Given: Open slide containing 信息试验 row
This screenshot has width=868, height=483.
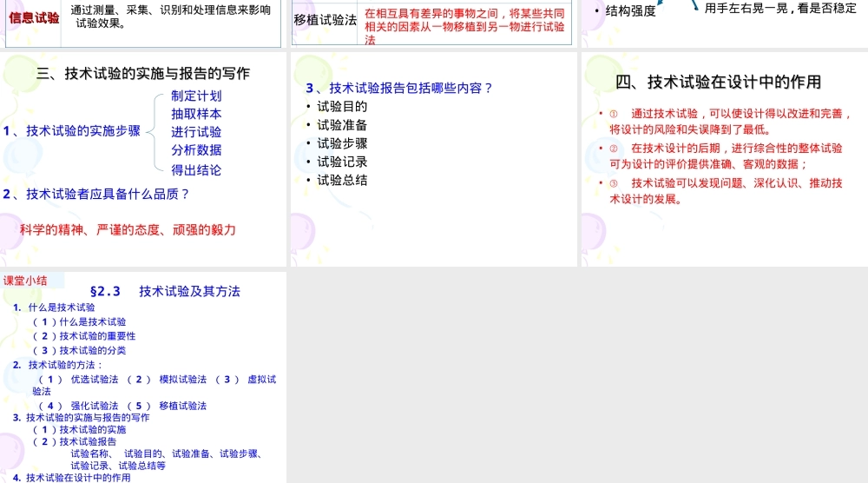Looking at the screenshot, I should [143, 23].
